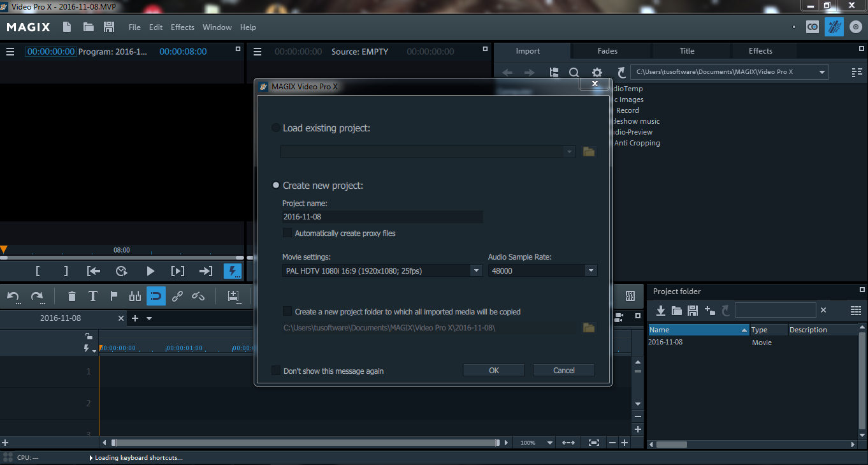868x465 pixels.
Task: Close the 2016-11-08 timeline tab
Action: click(x=121, y=318)
